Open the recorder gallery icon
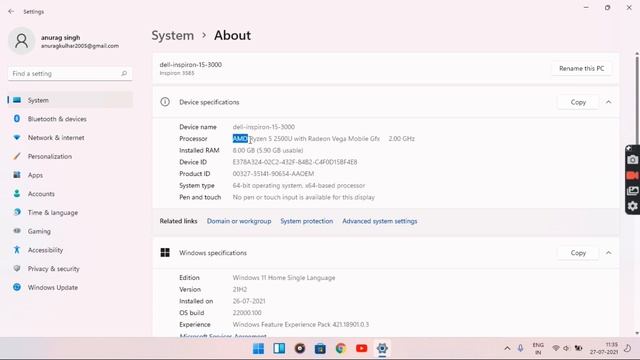Image resolution: width=640 pixels, height=360 pixels. [632, 191]
